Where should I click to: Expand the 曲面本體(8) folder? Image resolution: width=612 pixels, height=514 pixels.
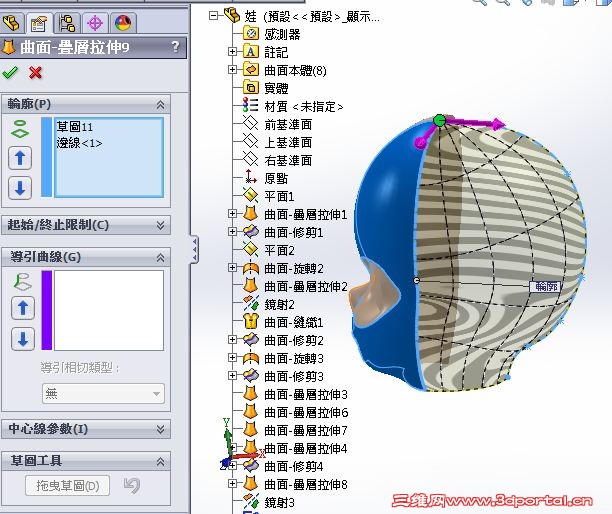[232, 69]
